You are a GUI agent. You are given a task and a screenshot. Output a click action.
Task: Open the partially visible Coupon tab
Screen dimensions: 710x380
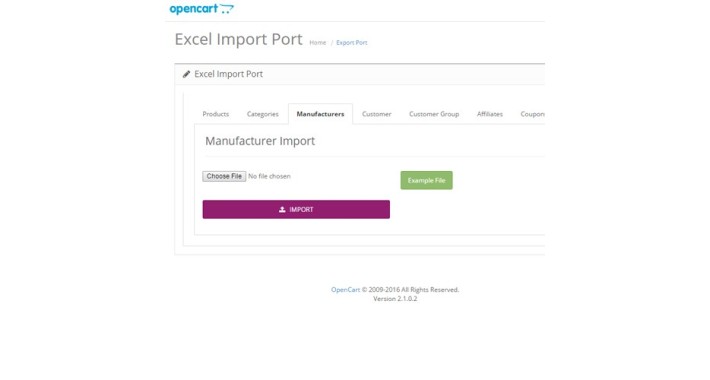[532, 114]
